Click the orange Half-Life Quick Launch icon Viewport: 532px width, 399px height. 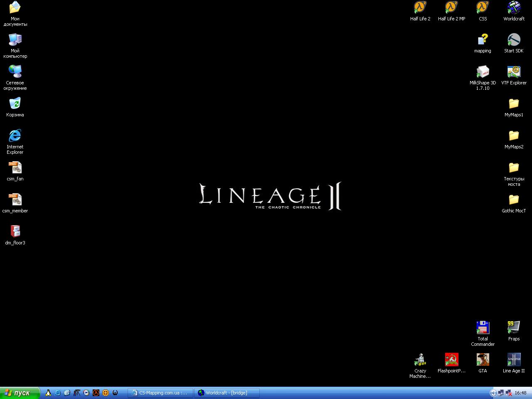coord(96,393)
